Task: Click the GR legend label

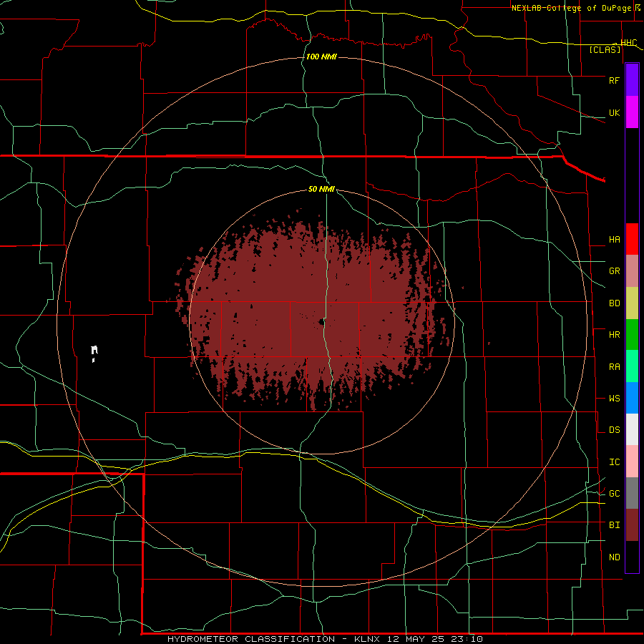Action: click(614, 271)
